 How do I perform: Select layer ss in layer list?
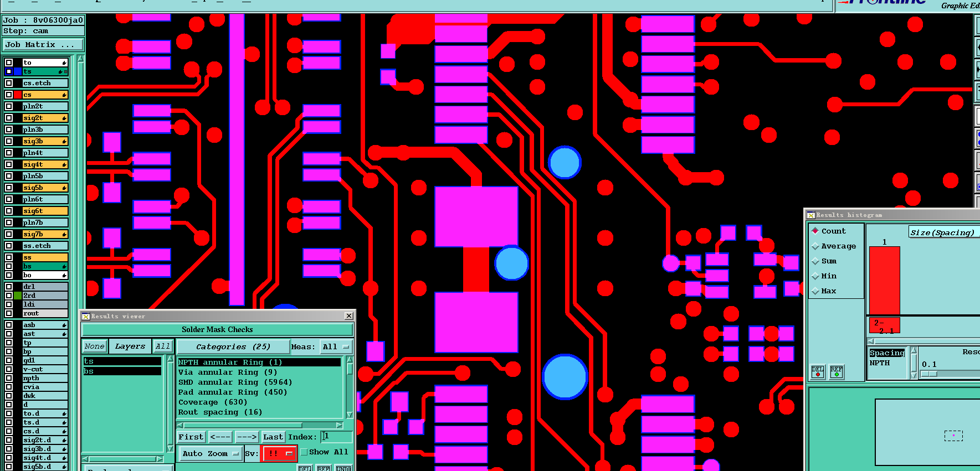click(45, 257)
